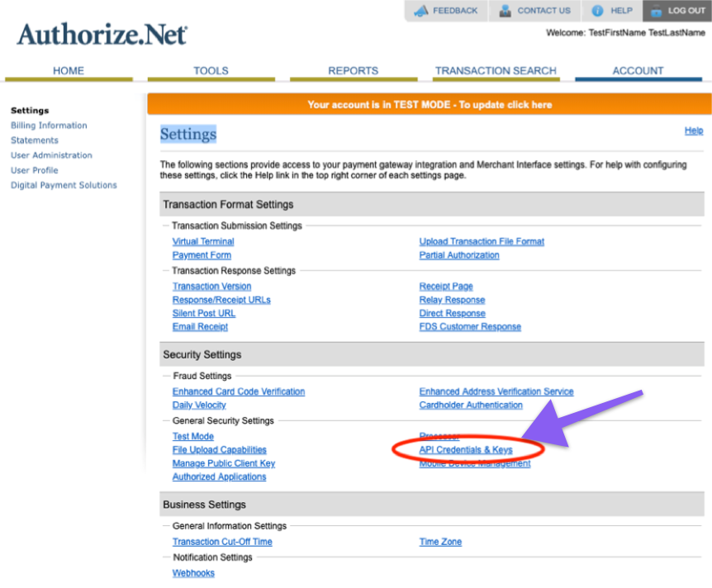712x588 pixels.
Task: Click the LOG OUT button text
Action: [x=686, y=11]
